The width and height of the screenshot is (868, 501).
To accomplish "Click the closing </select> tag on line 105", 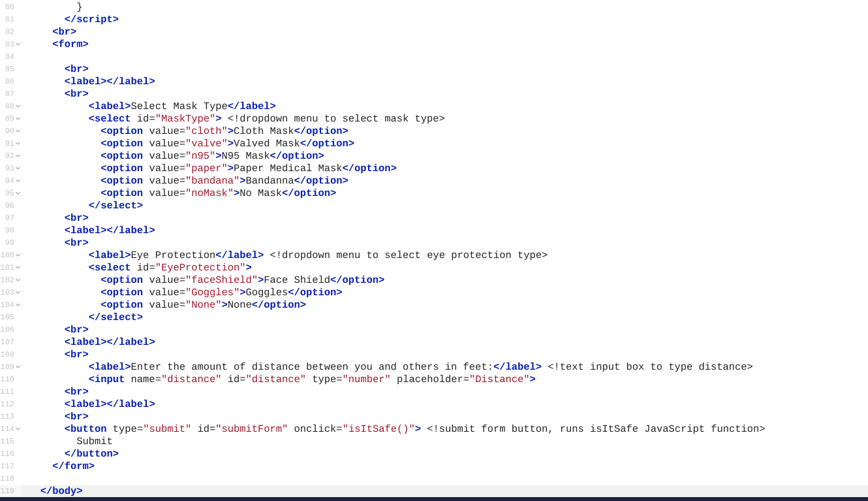I will (x=116, y=317).
